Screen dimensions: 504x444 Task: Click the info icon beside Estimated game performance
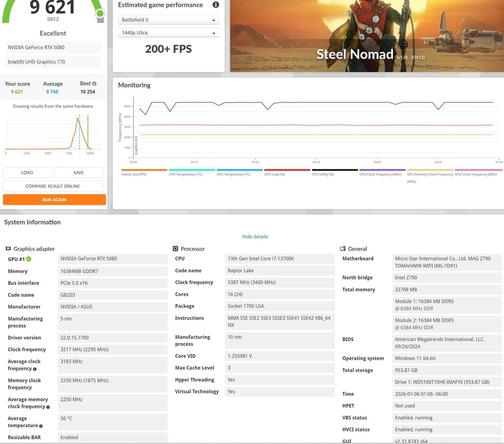[x=216, y=5]
